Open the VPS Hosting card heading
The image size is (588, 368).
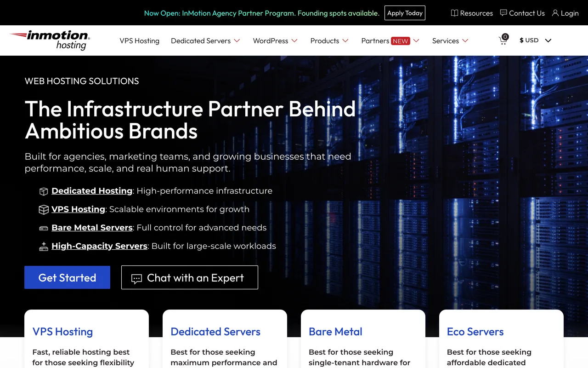coord(62,332)
